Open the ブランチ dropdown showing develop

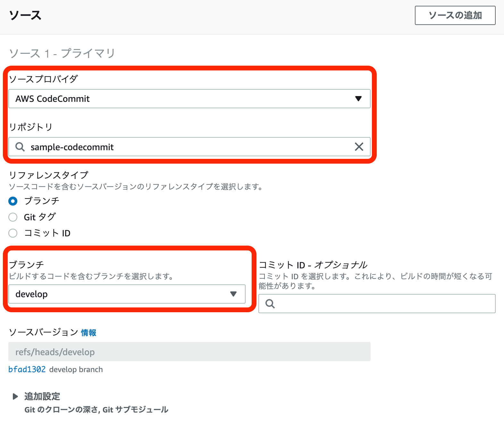tap(127, 294)
